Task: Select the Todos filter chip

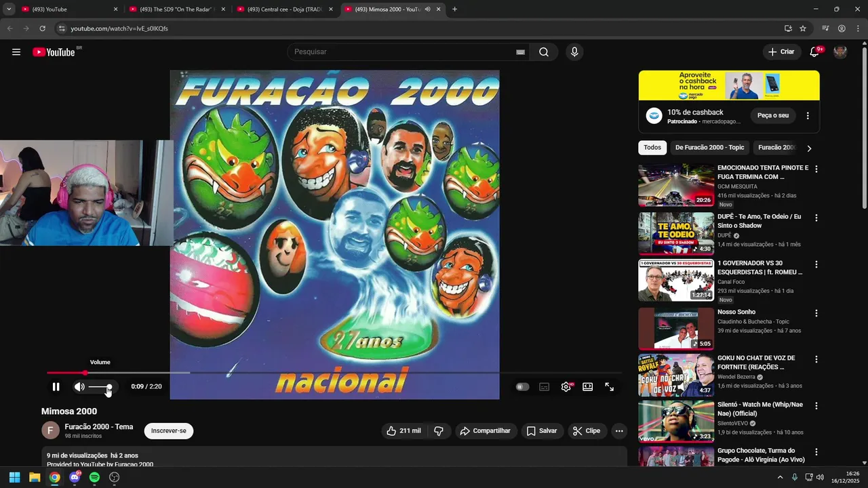Action: [652, 148]
